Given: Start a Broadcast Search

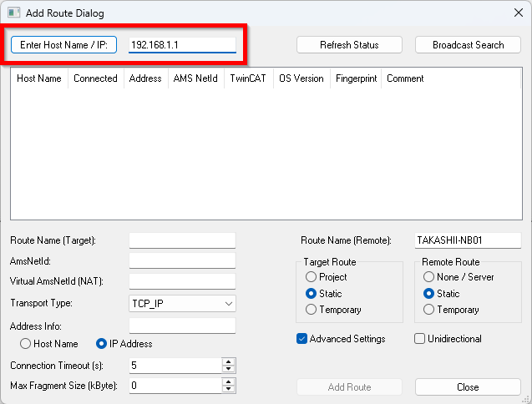Looking at the screenshot, I should point(468,45).
